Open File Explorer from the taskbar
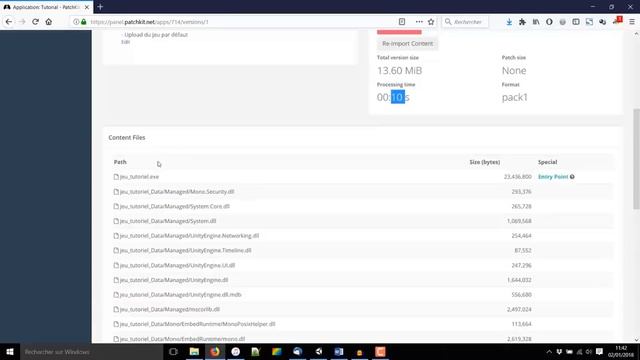Viewport: 640px width, 360px height. 194,351
